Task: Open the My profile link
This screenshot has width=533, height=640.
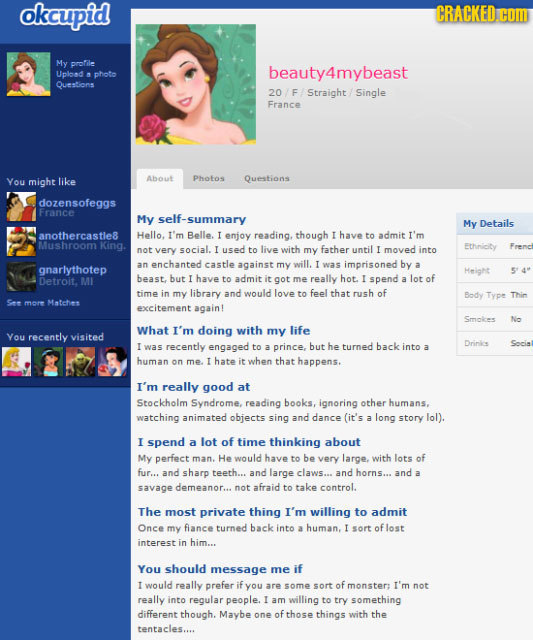Action: click(76, 63)
